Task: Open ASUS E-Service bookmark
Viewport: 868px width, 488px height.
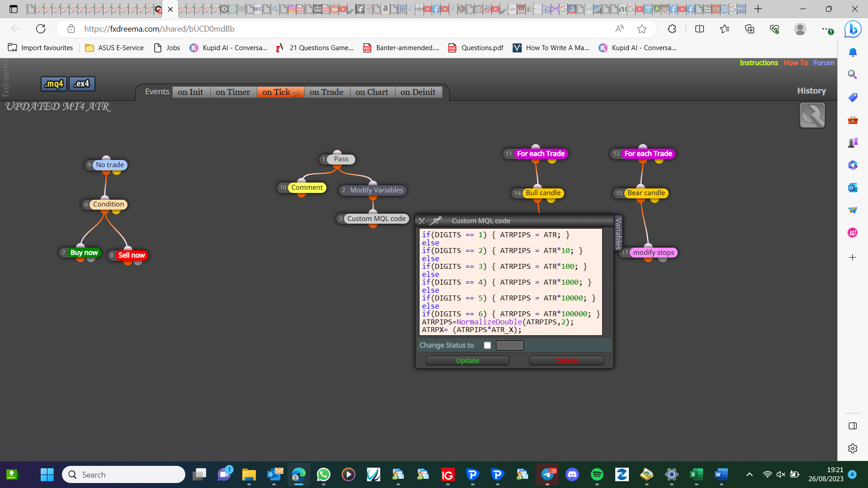Action: (114, 48)
